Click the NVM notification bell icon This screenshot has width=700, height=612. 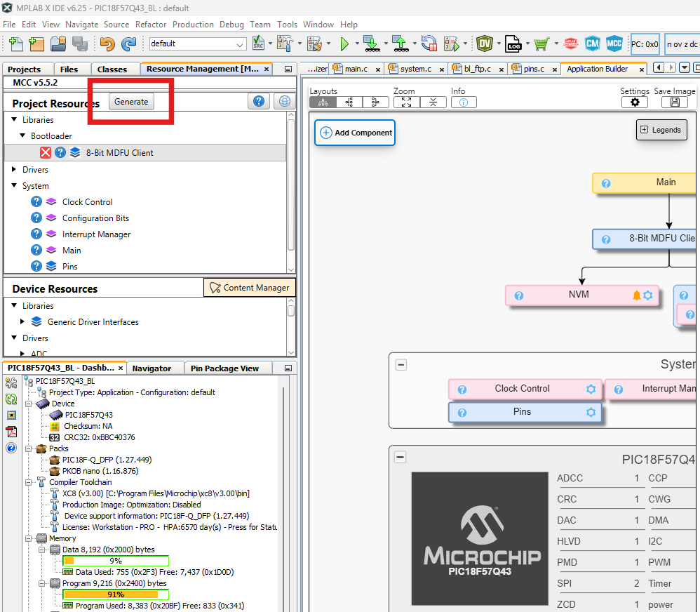point(636,295)
